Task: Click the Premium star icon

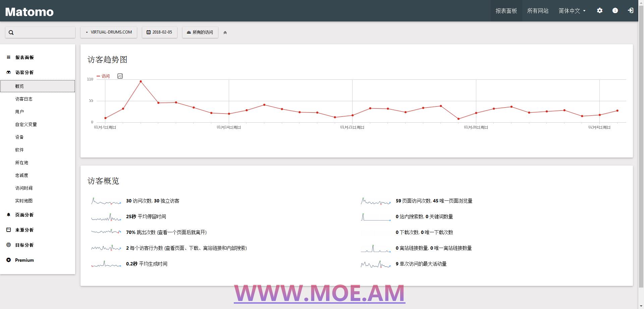Action: click(x=9, y=260)
